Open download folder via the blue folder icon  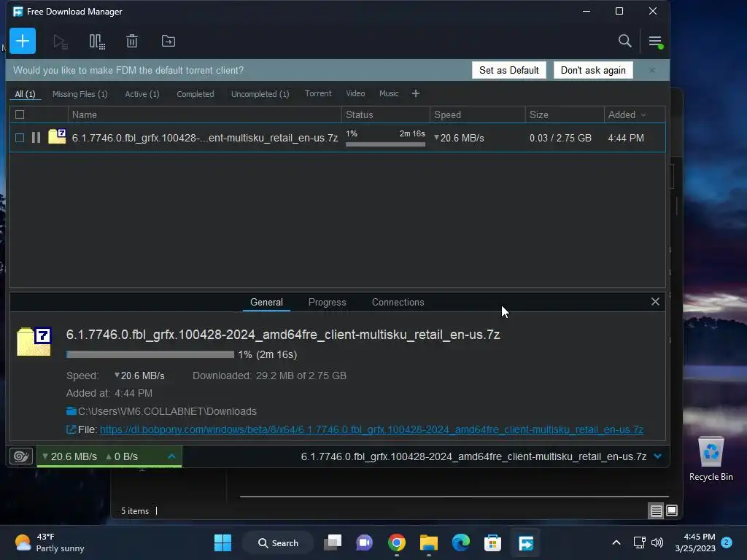(x=71, y=411)
